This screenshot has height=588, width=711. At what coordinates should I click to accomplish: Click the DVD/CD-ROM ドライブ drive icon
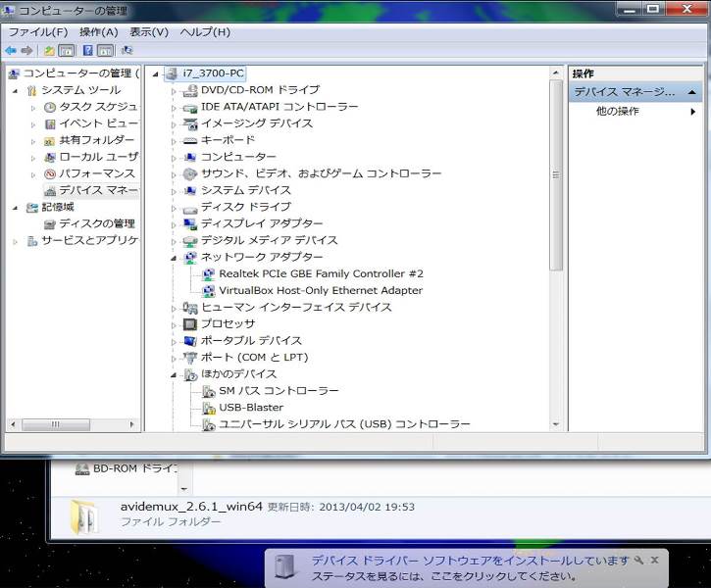(189, 90)
